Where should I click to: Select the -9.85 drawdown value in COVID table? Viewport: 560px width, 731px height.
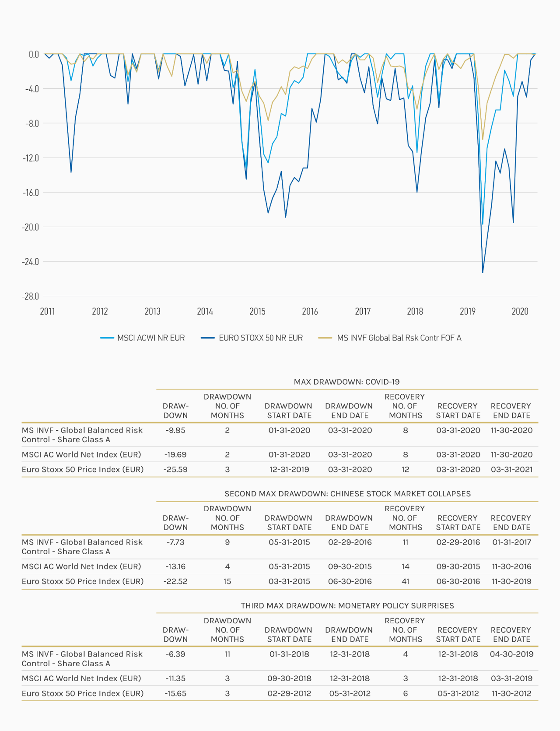[x=175, y=430]
